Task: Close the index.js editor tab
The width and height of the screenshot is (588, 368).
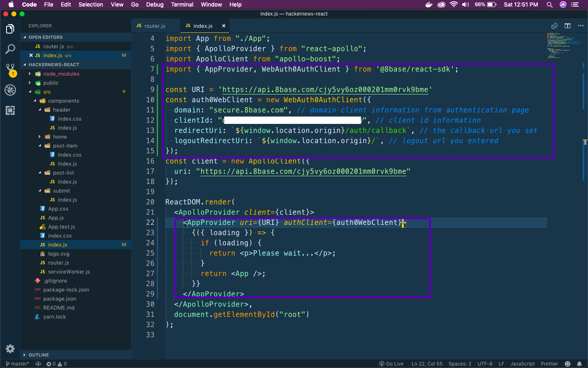Action: pos(223,26)
